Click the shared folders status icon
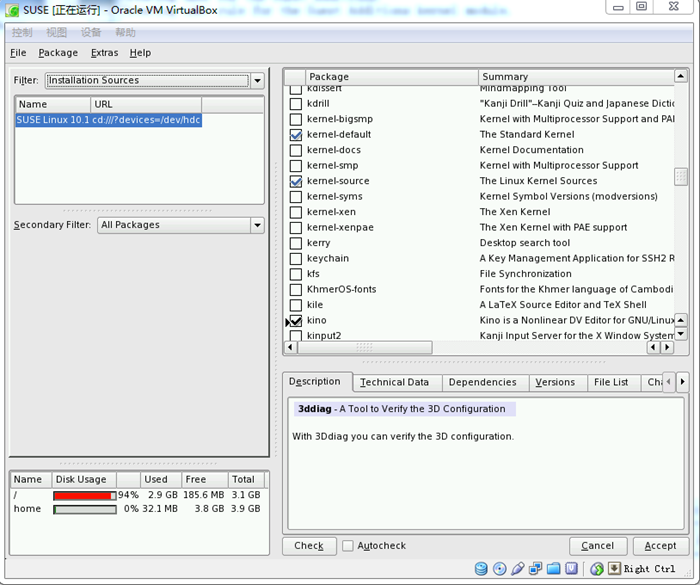The height and width of the screenshot is (585, 700). tap(553, 568)
